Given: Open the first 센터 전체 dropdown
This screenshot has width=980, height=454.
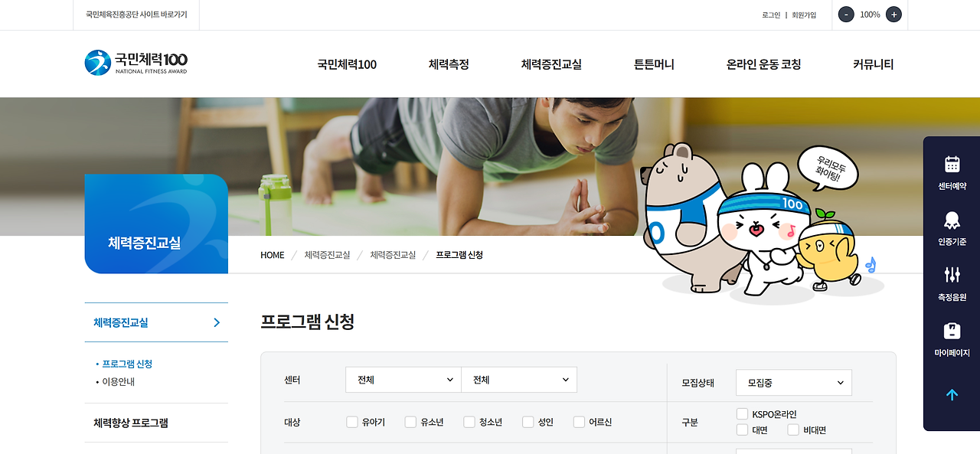Looking at the screenshot, I should click(x=403, y=380).
